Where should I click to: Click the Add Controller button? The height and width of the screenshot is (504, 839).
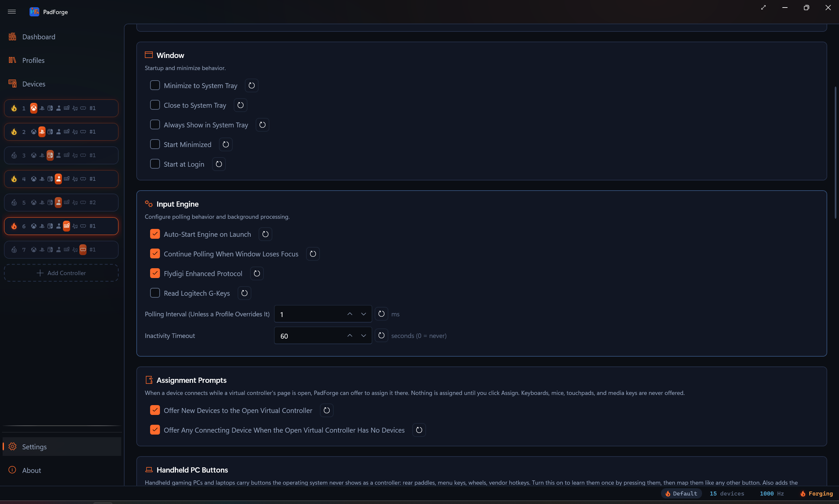coord(61,273)
